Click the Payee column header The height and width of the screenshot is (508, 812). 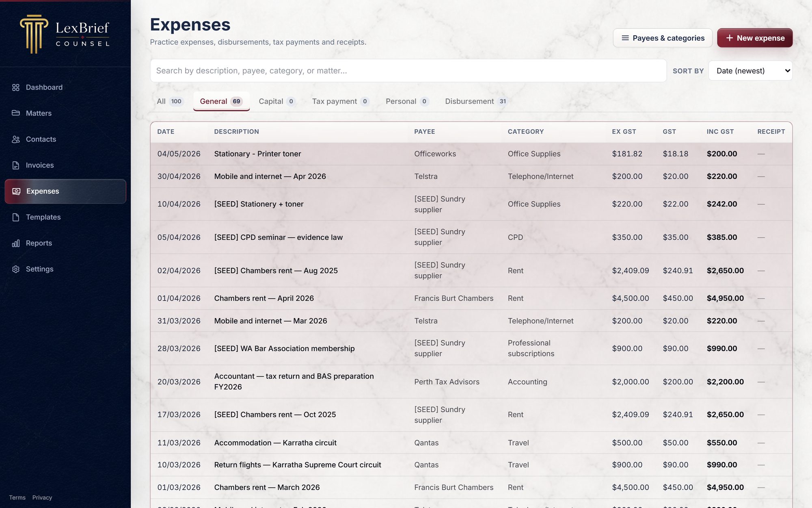coord(425,132)
